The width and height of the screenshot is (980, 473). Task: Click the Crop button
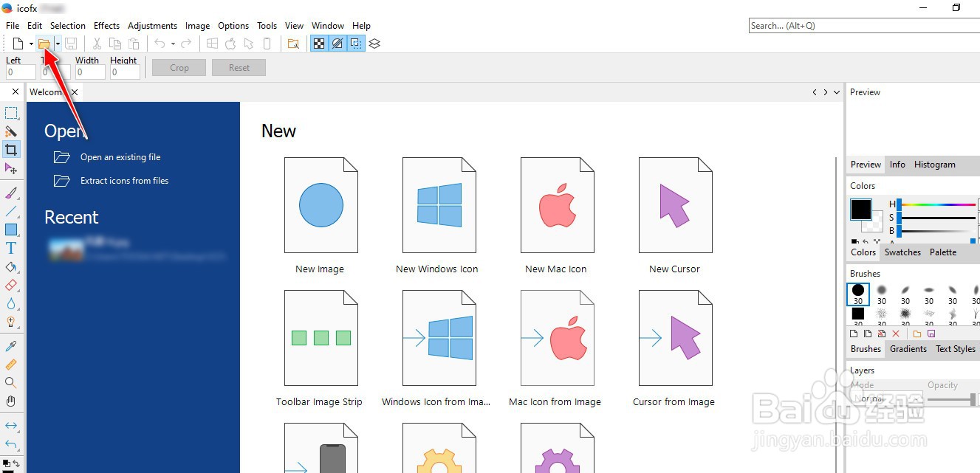[x=179, y=68]
